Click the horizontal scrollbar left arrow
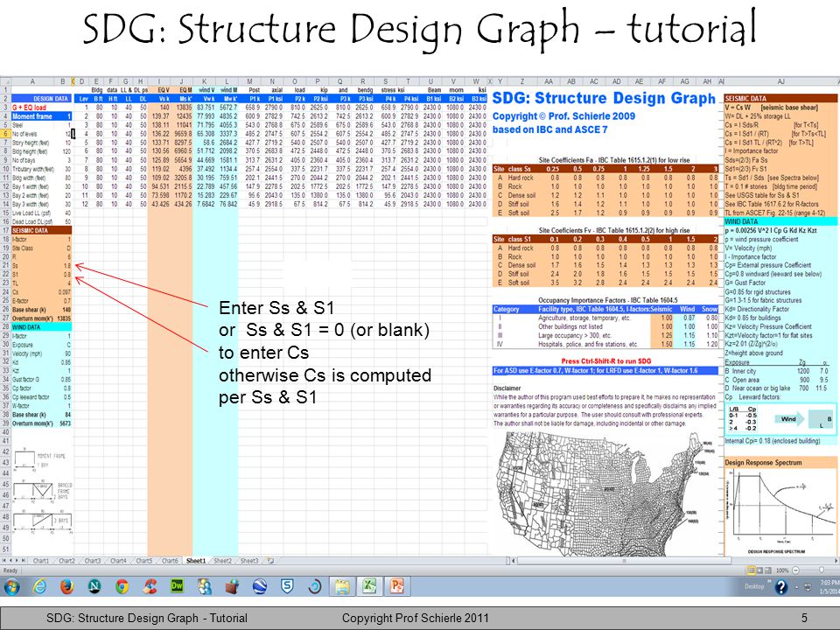Screen dimensions: 840x630 (x=514, y=561)
